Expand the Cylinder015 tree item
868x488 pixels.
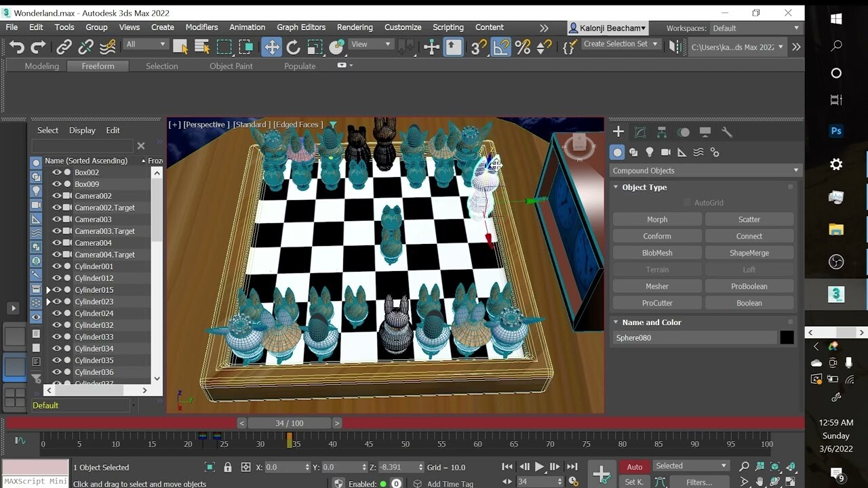[47, 289]
